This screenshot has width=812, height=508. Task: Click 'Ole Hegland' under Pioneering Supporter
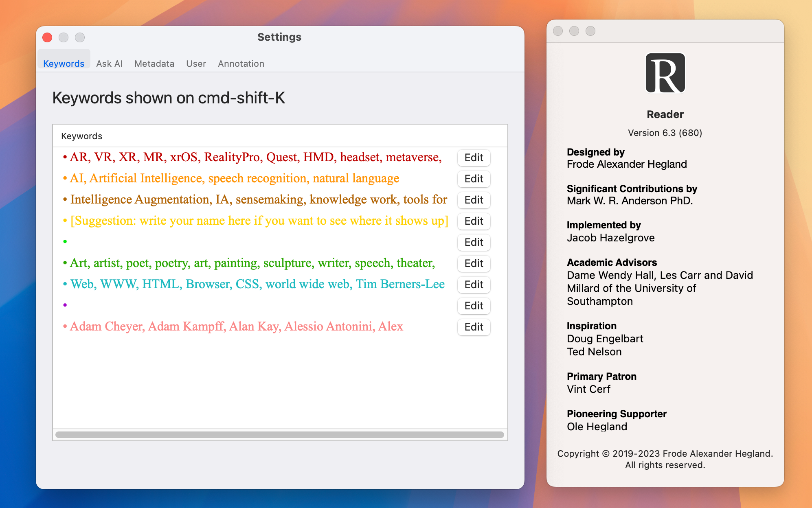click(597, 427)
